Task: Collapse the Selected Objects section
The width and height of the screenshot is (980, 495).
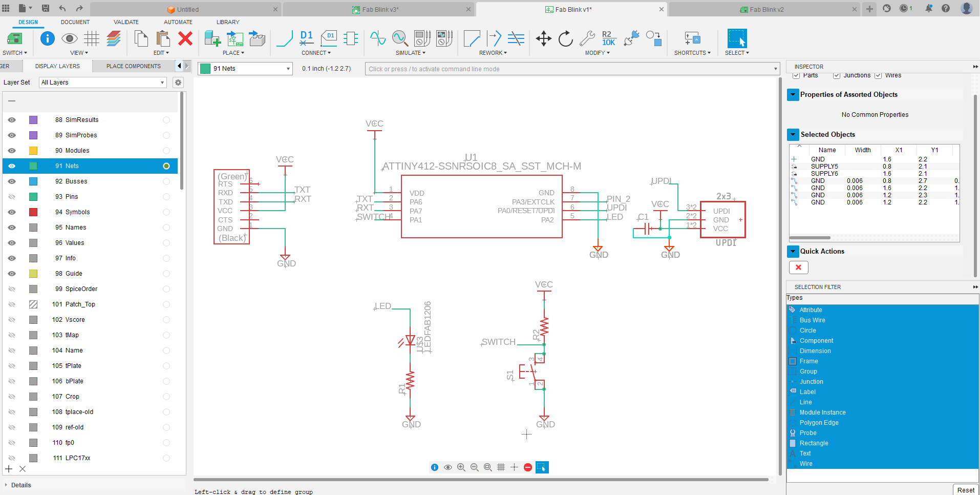Action: 793,135
